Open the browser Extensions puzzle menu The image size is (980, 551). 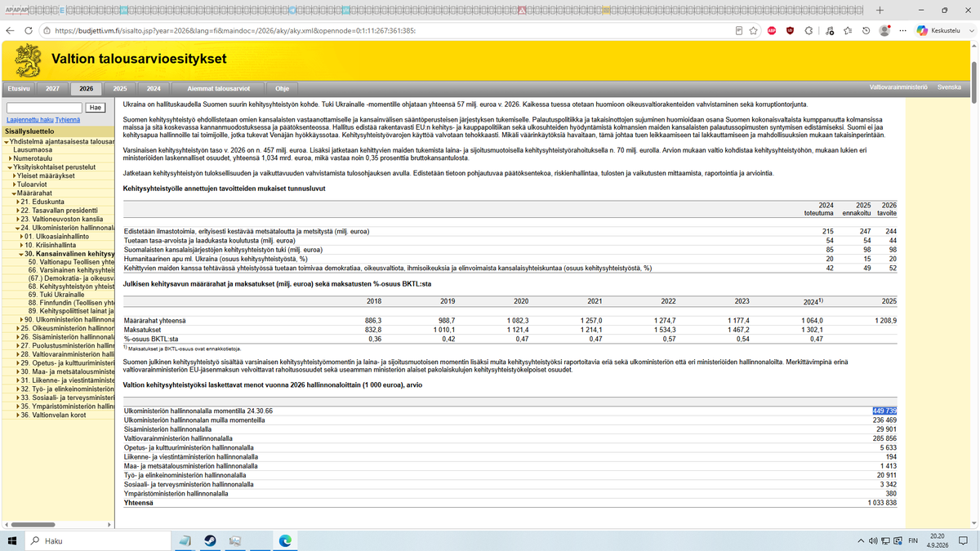tap(809, 30)
